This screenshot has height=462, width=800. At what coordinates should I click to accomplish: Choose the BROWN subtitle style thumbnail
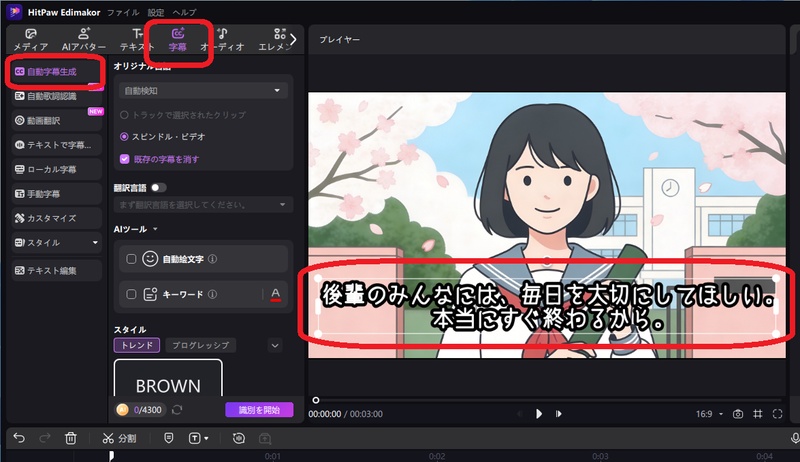168,378
